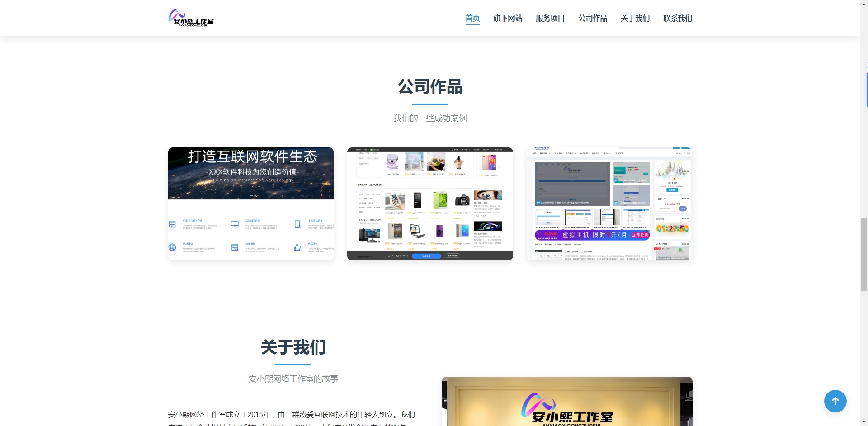Open the 首页 navigation tab

[x=472, y=18]
